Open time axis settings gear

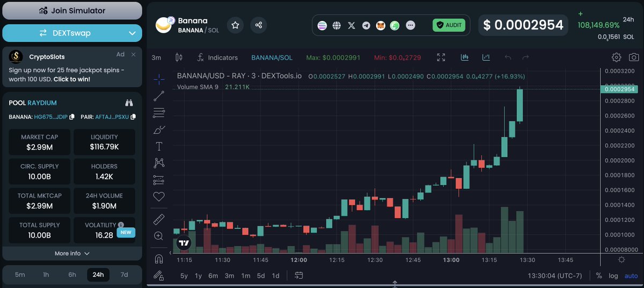click(x=621, y=260)
